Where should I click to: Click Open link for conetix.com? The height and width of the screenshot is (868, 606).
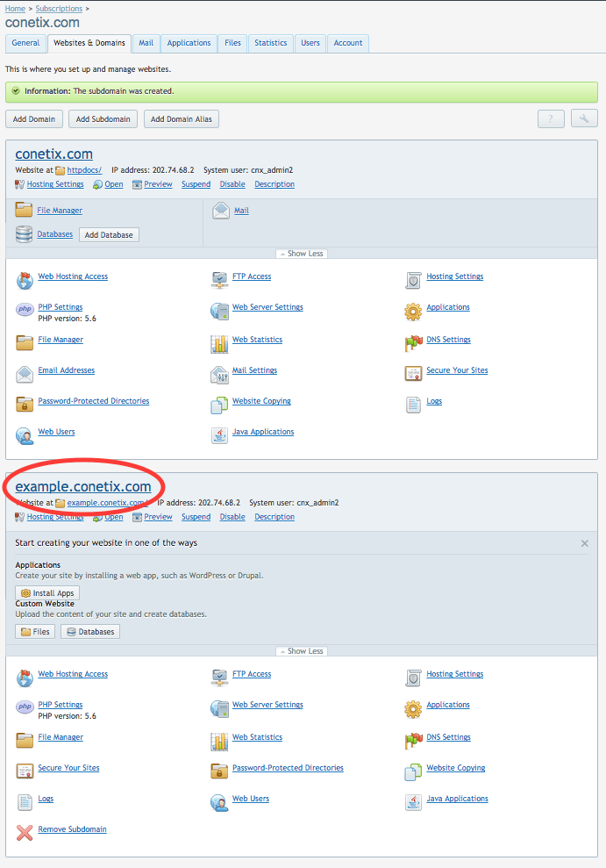coord(114,183)
